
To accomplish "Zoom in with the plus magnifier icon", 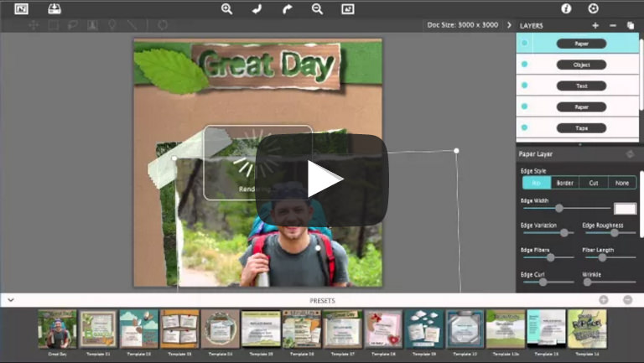I will pyautogui.click(x=226, y=9).
